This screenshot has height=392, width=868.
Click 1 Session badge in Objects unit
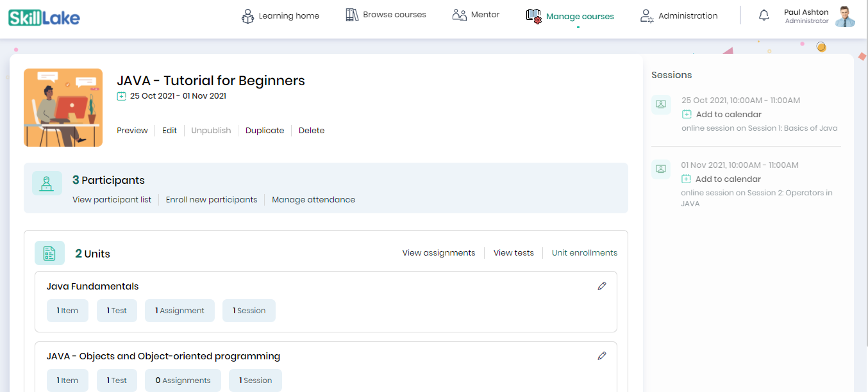click(x=255, y=380)
